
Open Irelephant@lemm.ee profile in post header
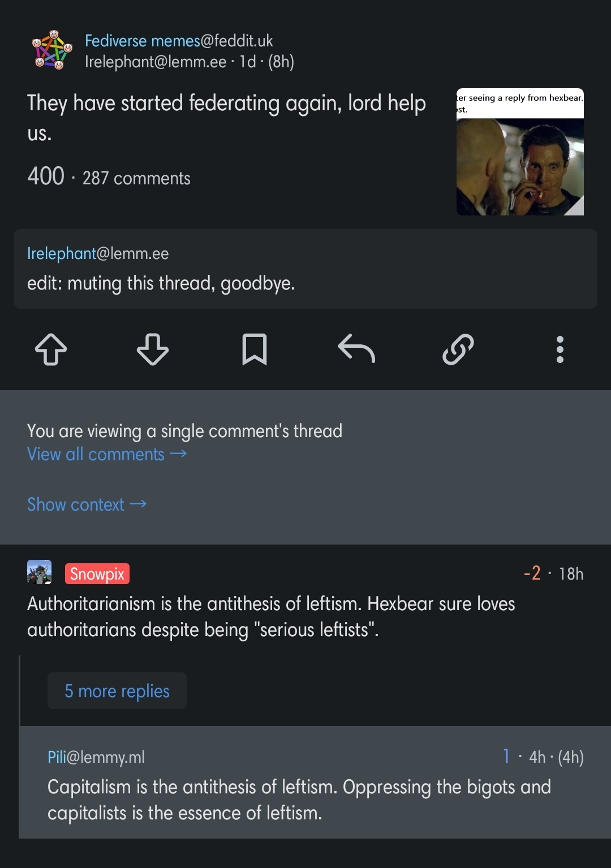click(156, 62)
